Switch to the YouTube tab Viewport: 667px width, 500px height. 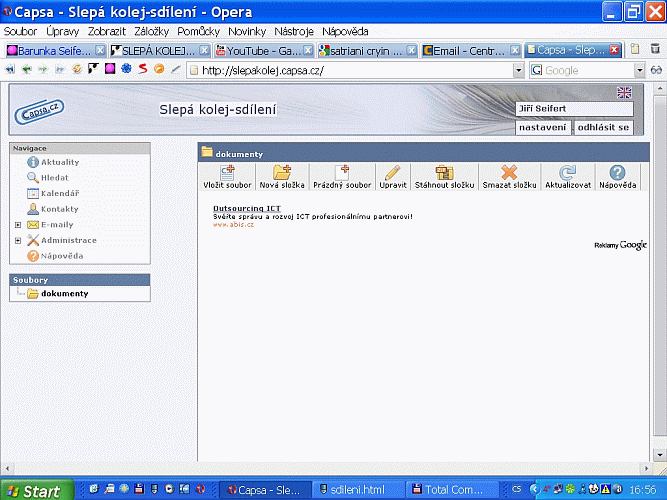(262, 50)
